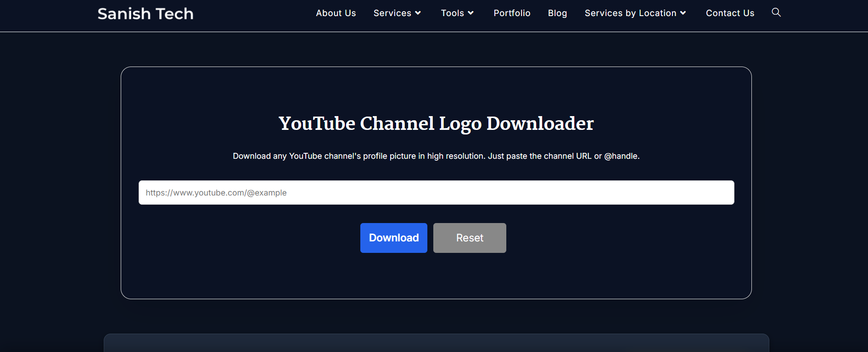
Task: Click the Sanish Tech site logo
Action: point(146,14)
